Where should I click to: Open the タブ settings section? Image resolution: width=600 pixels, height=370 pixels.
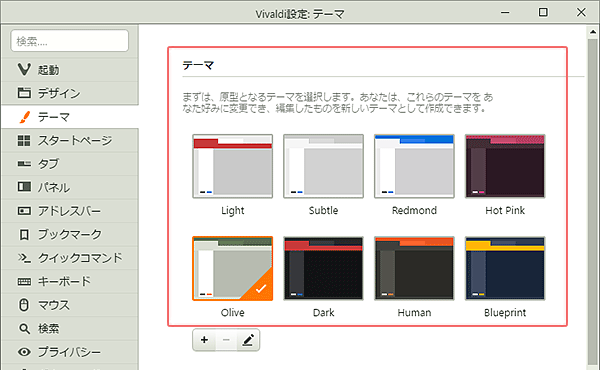point(70,164)
